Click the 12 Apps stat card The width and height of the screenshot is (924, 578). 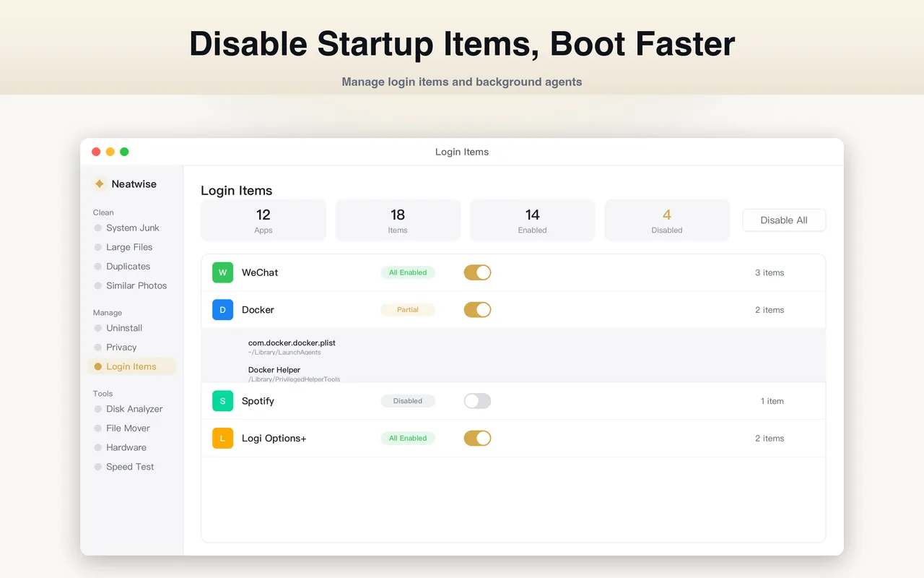pos(263,220)
